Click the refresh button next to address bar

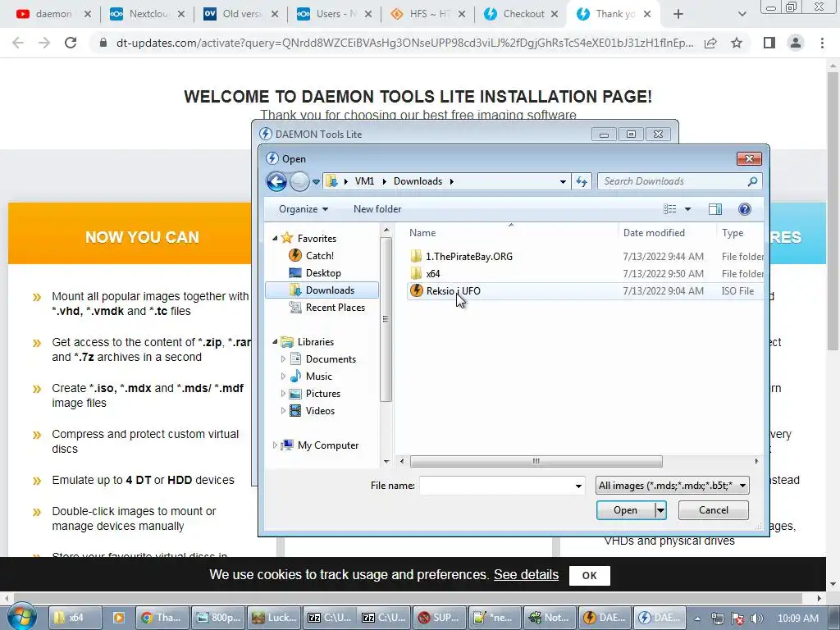coord(582,181)
